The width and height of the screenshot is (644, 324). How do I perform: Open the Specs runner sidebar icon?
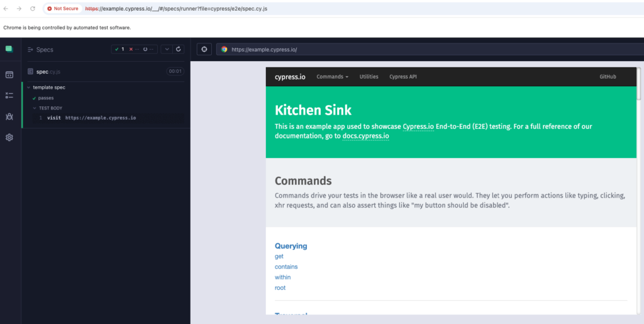click(x=9, y=75)
